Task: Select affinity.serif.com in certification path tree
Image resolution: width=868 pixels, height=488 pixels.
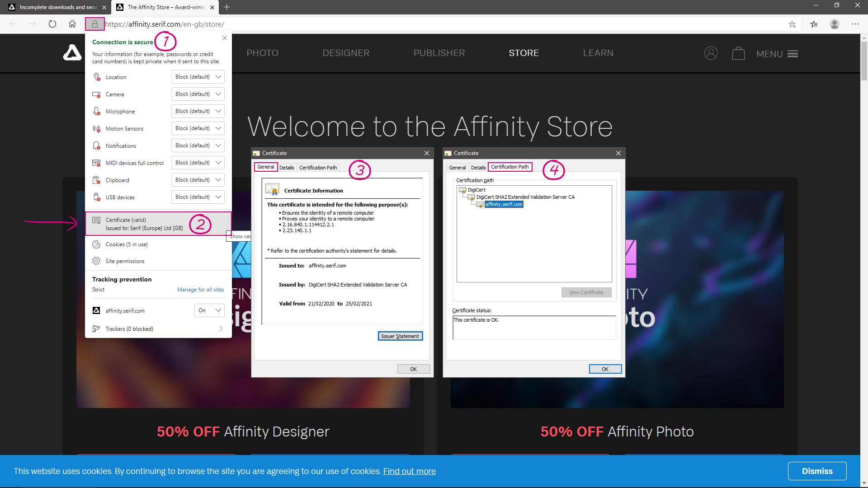Action: [x=504, y=204]
